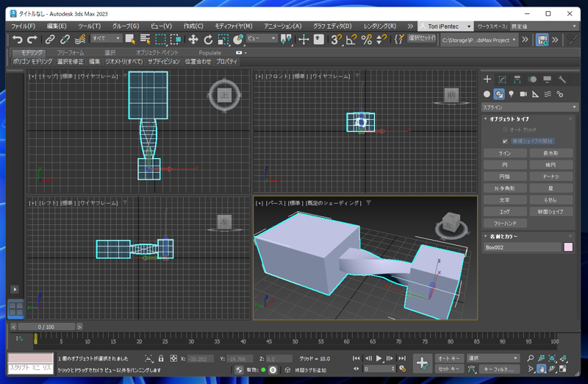Play the animation
The height and width of the screenshot is (384, 588).
pyautogui.click(x=379, y=358)
